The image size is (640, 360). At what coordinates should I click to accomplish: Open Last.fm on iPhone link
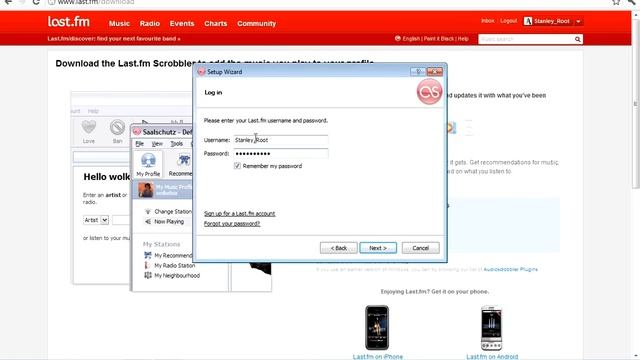(x=378, y=357)
